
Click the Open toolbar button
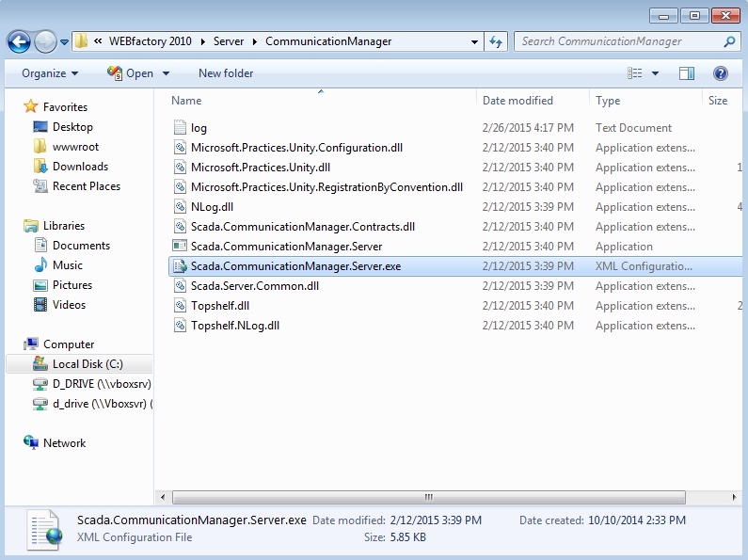(x=130, y=73)
